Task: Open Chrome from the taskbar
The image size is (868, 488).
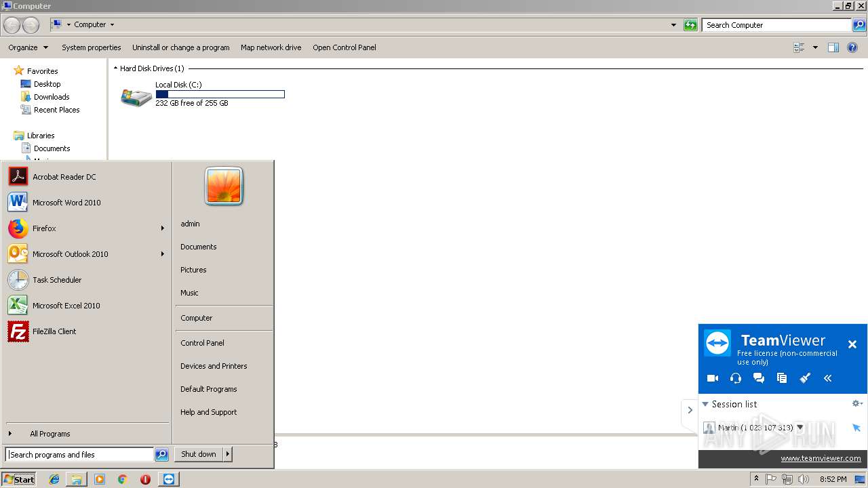Action: (x=122, y=479)
